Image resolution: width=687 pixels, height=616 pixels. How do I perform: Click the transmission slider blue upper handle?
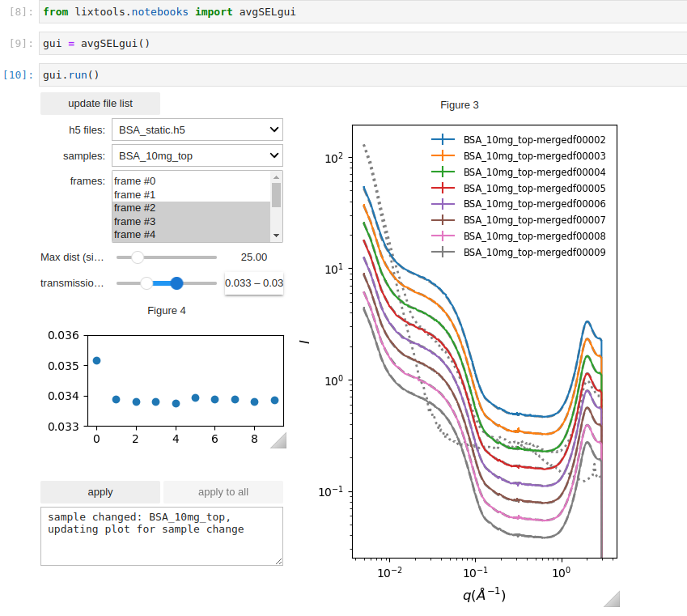tap(176, 283)
